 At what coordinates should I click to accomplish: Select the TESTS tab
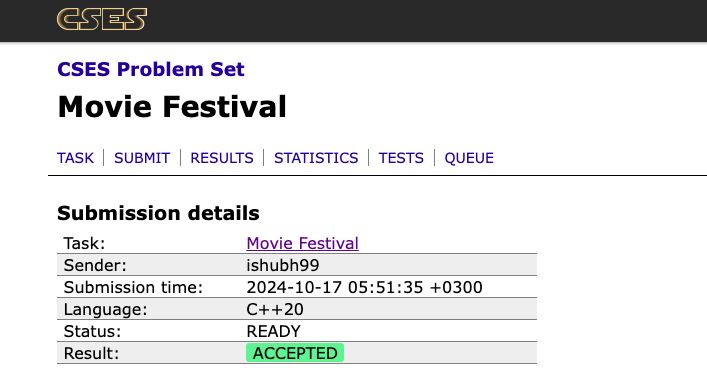tap(401, 158)
